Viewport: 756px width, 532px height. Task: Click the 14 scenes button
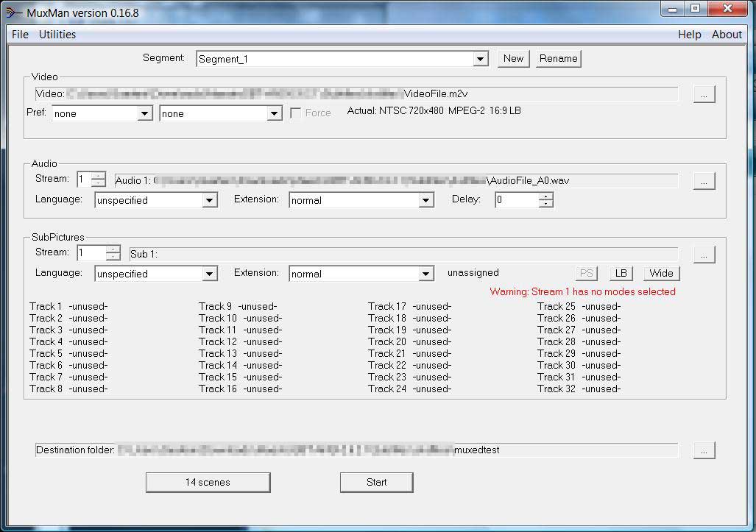[x=208, y=483]
